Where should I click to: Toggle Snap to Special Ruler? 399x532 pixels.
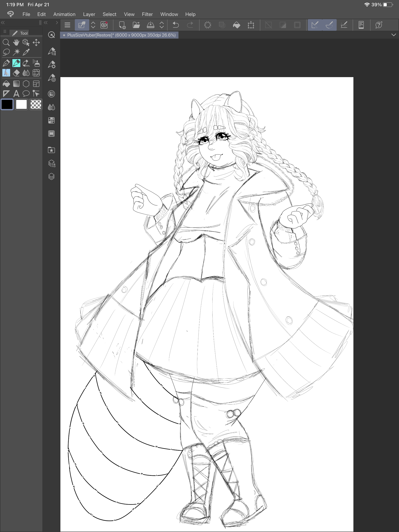tap(329, 25)
